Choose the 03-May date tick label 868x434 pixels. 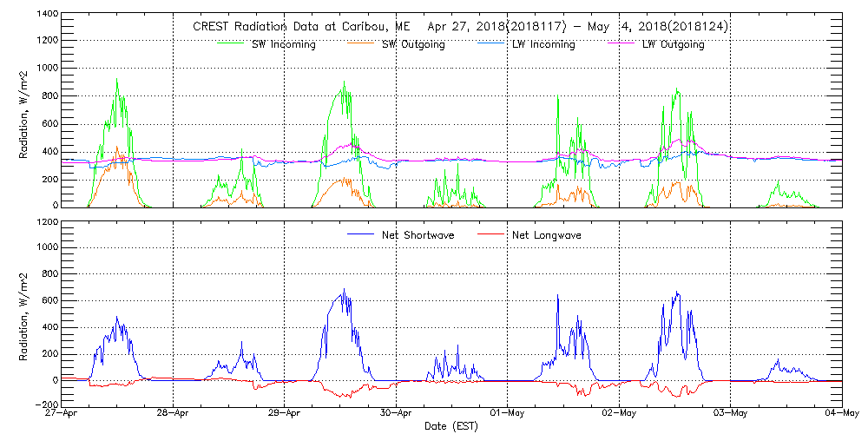click(730, 414)
